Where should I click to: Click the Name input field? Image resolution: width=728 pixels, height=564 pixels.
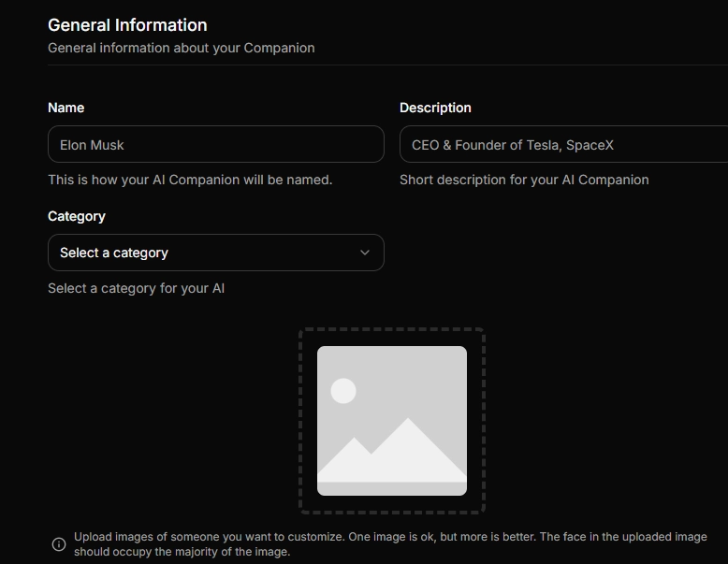point(216,144)
